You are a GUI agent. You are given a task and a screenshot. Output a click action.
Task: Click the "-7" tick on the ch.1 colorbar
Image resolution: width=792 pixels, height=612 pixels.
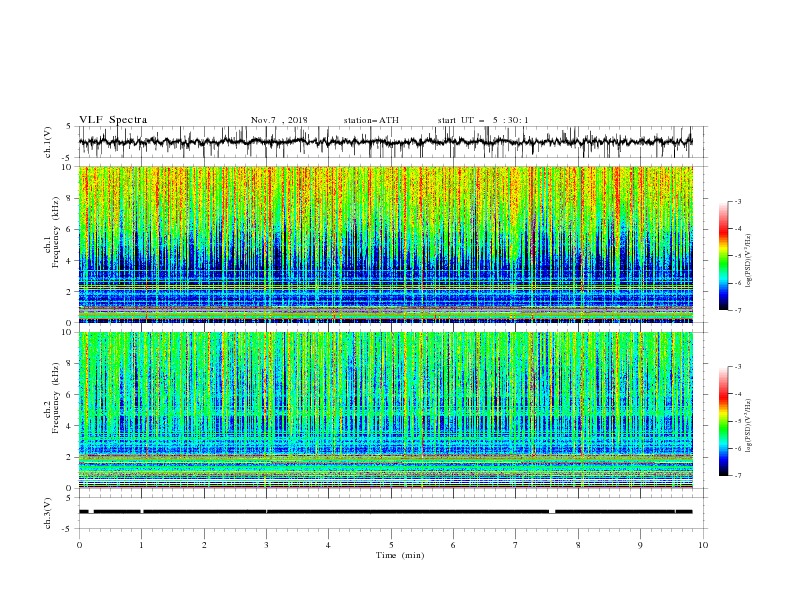[737, 310]
